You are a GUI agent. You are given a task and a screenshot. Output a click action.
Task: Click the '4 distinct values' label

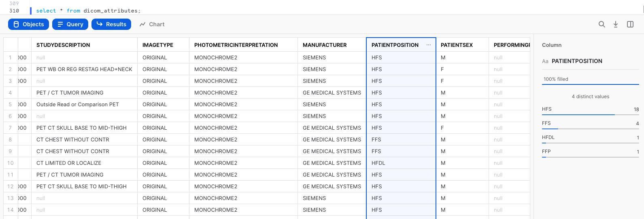(590, 97)
